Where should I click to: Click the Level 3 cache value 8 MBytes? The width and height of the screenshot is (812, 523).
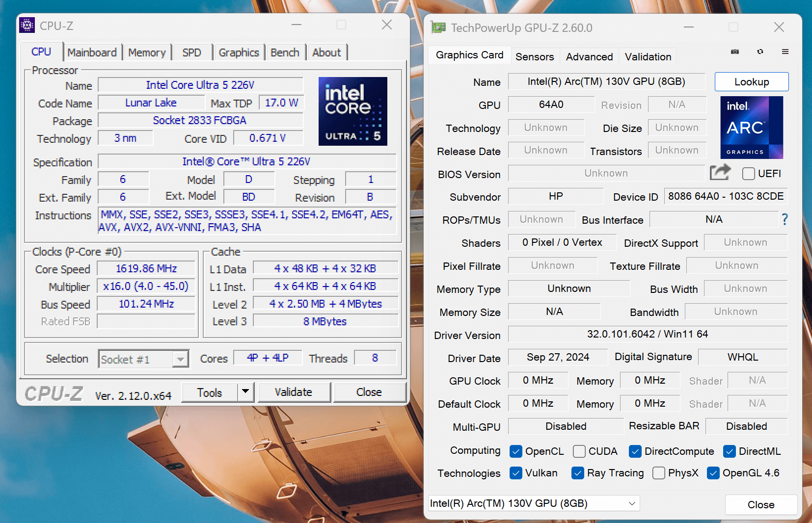[325, 321]
